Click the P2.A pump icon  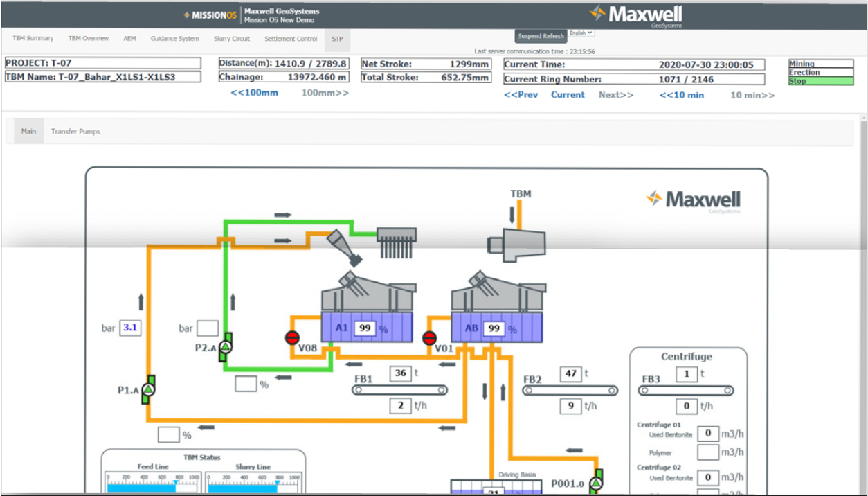(x=225, y=347)
